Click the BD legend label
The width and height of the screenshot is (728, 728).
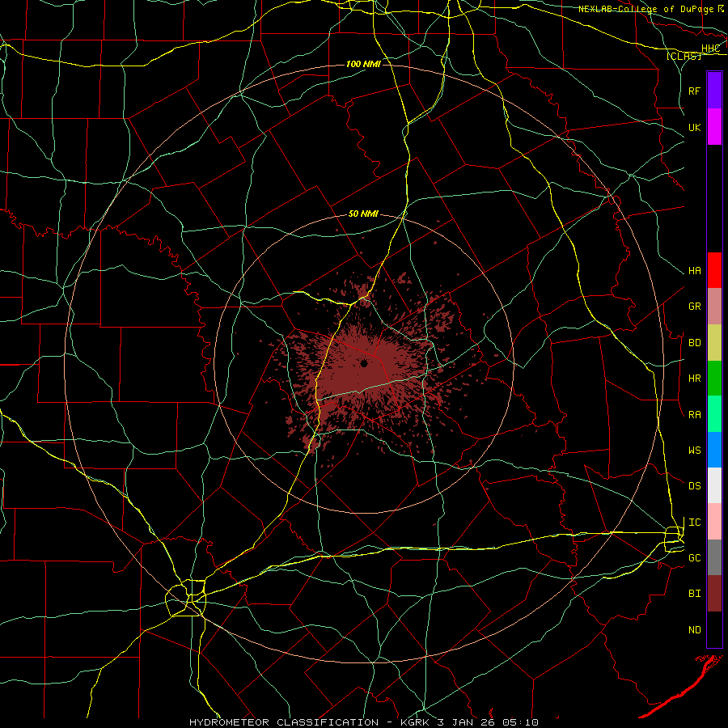pos(694,342)
